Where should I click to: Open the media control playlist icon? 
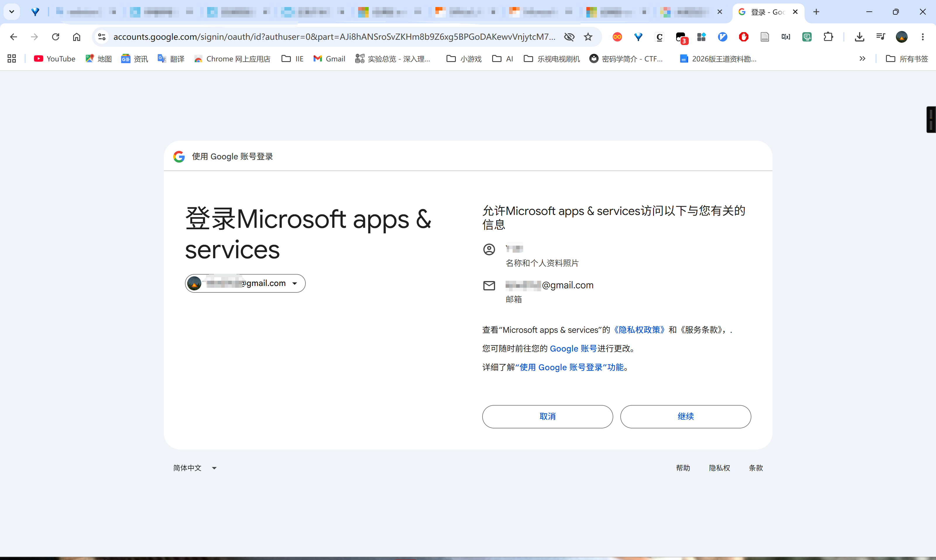pos(880,37)
